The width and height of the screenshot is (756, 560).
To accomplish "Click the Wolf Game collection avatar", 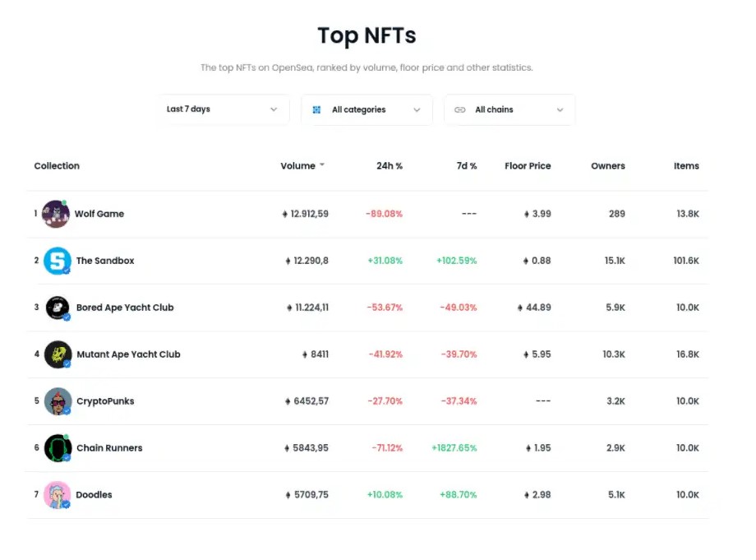I will (x=55, y=214).
